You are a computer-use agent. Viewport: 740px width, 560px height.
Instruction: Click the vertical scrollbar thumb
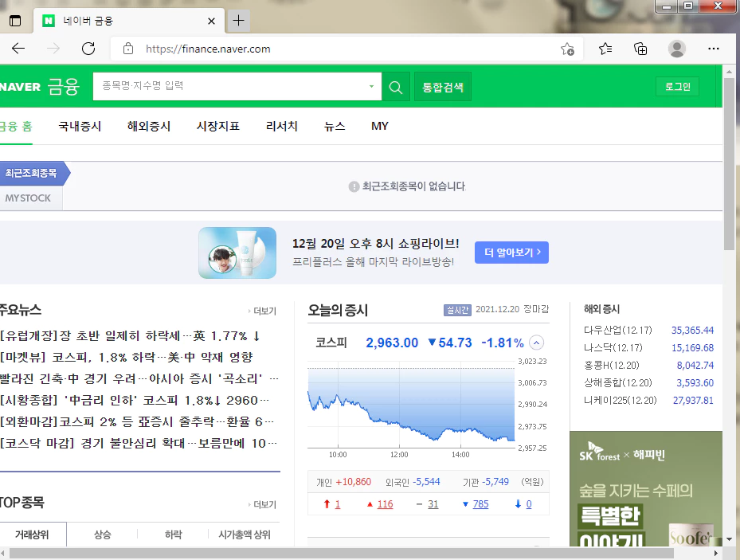tap(729, 164)
